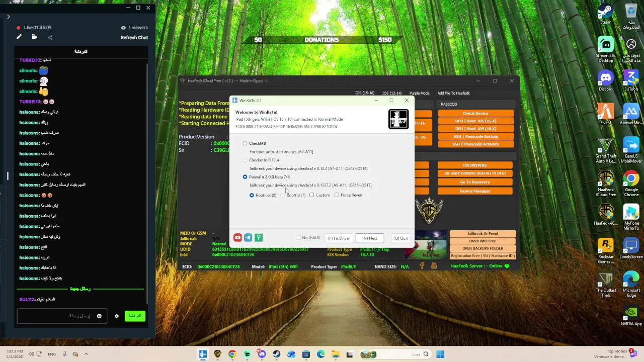Image resolution: width=644 pixels, height=362 pixels.
Task: Open the Recycle Bin desktop icon
Action: (x=631, y=16)
